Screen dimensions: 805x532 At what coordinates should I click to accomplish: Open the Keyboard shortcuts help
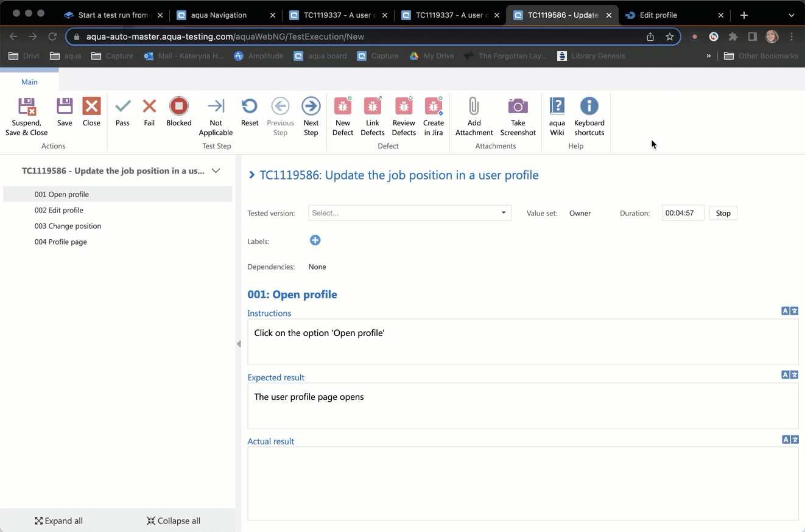coord(589,107)
